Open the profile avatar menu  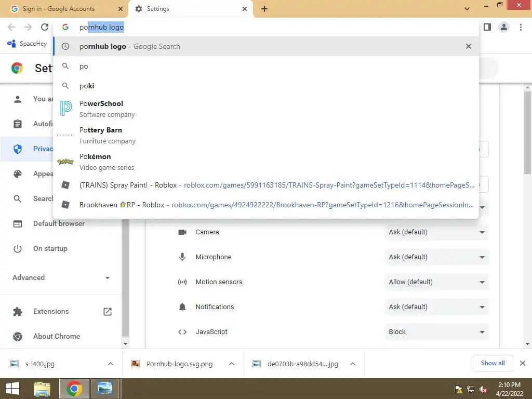point(504,27)
